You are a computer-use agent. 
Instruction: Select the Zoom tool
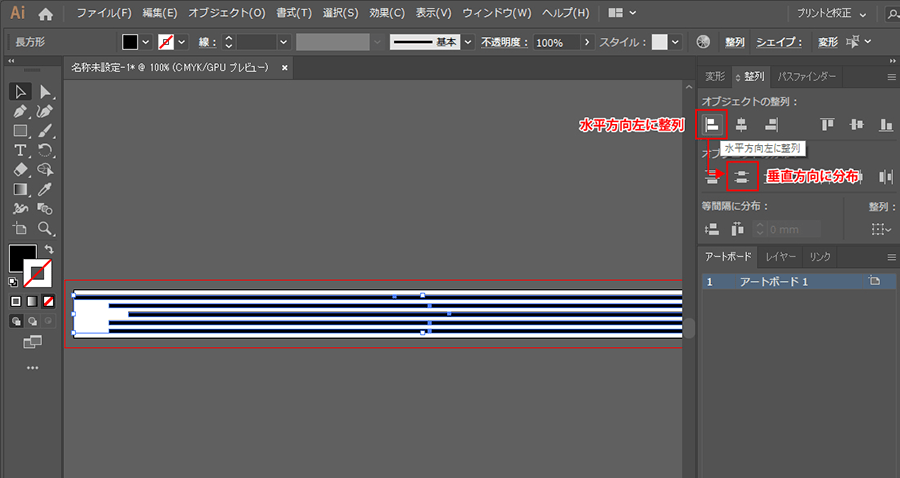45,228
